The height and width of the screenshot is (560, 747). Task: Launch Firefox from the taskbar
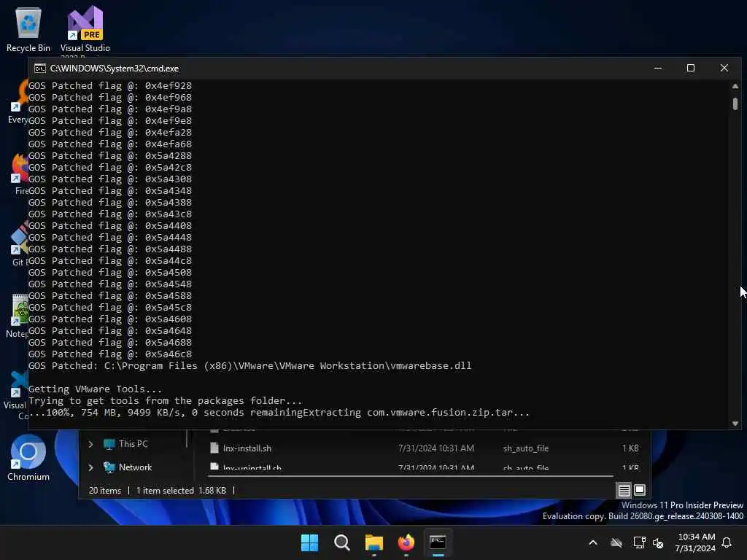click(406, 542)
